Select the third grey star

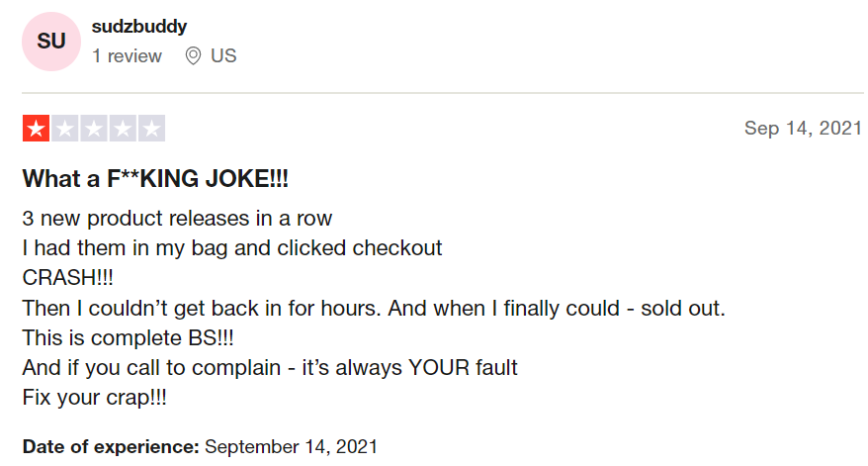tap(94, 129)
